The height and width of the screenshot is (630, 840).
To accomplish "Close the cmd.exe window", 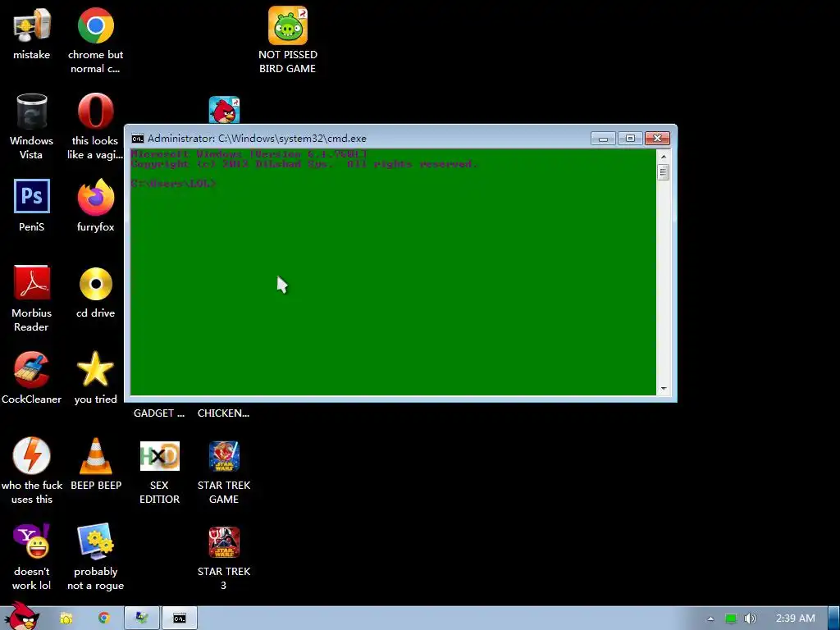I will 657,139.
